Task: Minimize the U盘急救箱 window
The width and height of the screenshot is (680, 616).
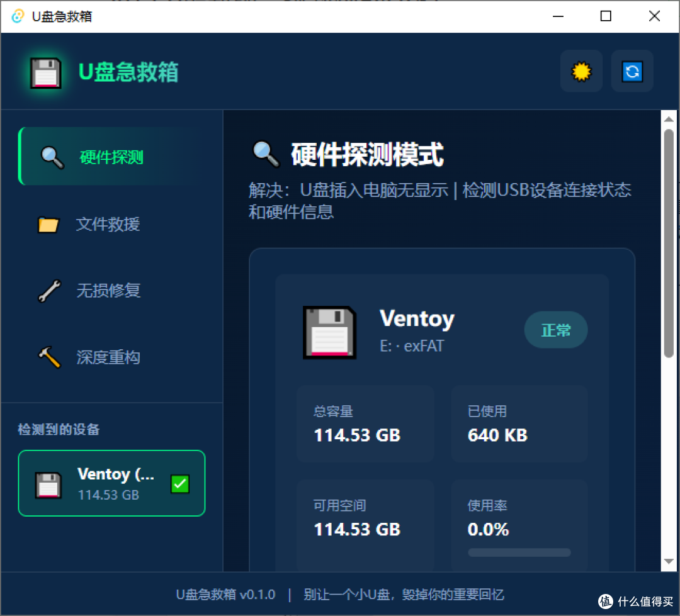Action: click(x=558, y=16)
